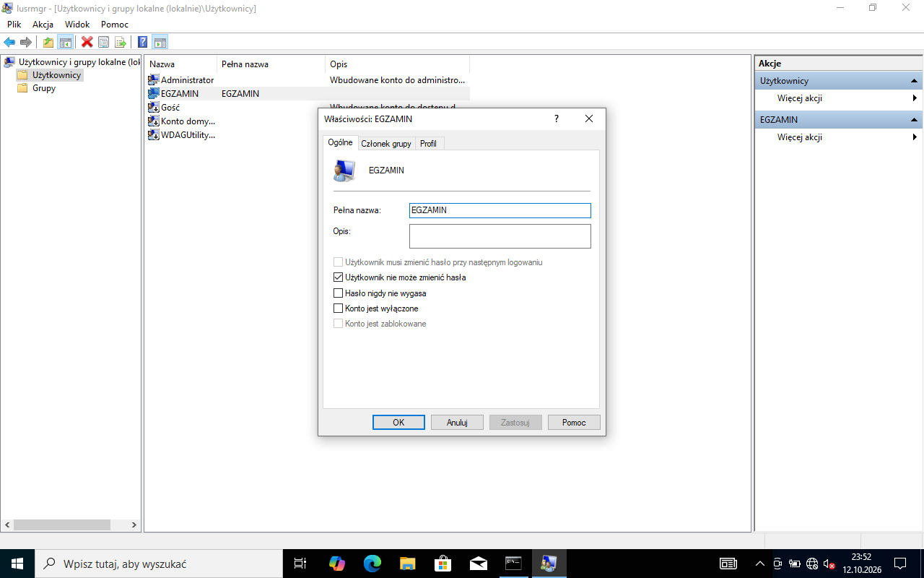Select root node Użytkownicy i grupy lokalne
Image resolution: width=924 pixels, height=578 pixels.
[79, 62]
